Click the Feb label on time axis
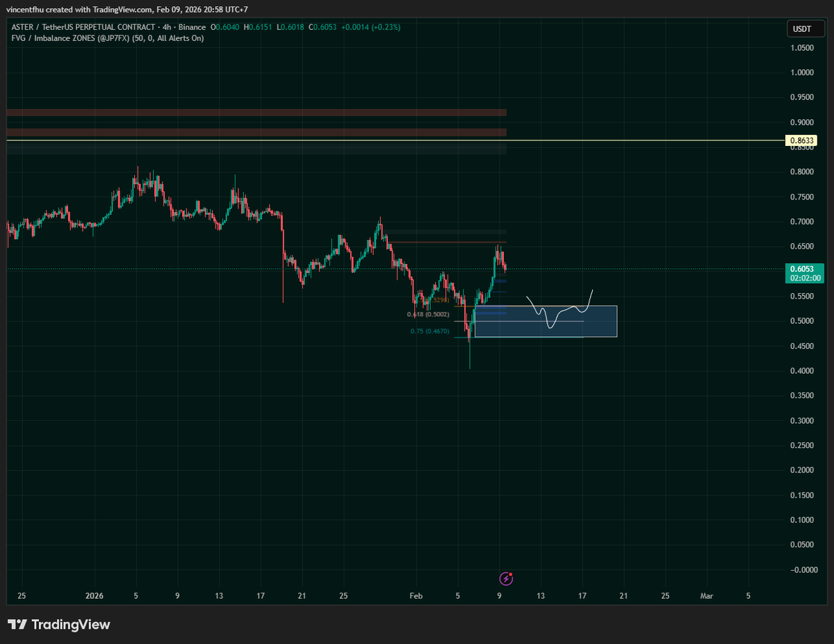This screenshot has height=644, width=834. (416, 595)
